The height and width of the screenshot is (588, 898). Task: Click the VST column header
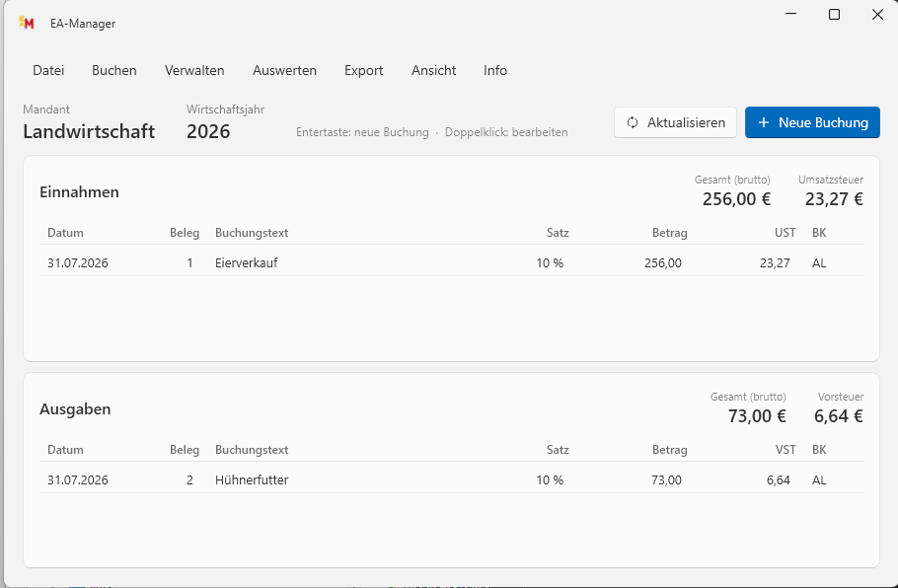[x=786, y=450]
